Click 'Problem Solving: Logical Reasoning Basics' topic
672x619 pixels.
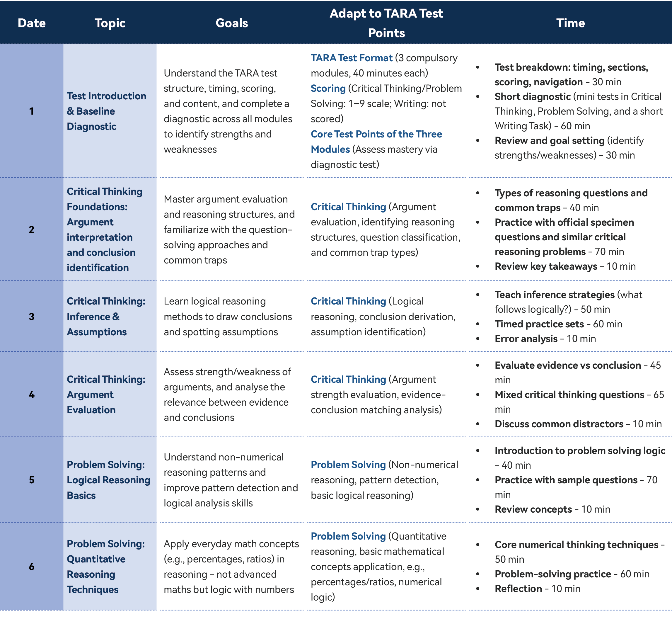pyautogui.click(x=108, y=480)
